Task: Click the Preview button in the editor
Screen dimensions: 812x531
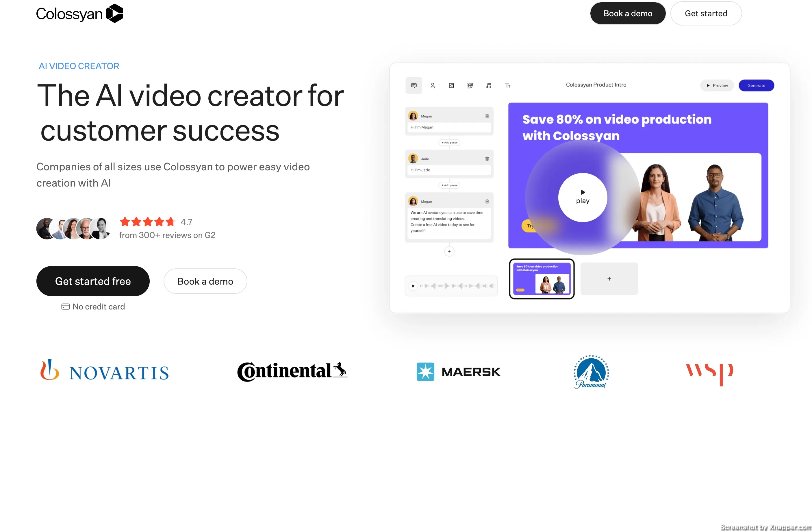Action: [x=717, y=85]
